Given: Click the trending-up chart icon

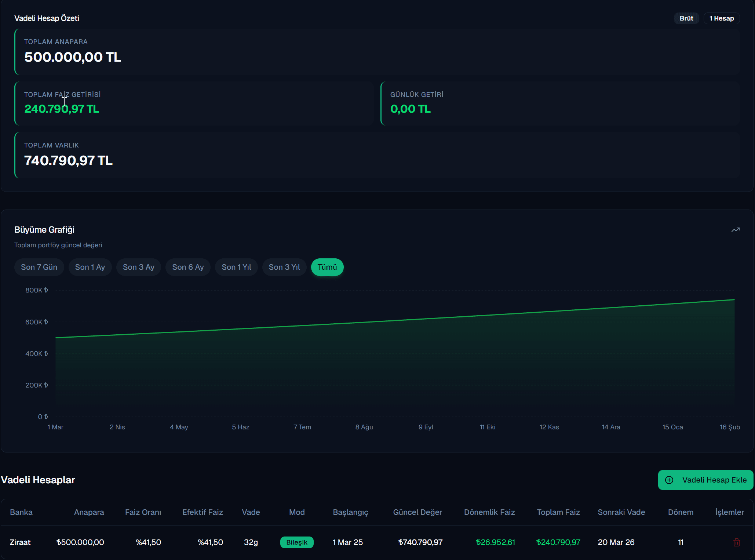Looking at the screenshot, I should click(x=735, y=230).
